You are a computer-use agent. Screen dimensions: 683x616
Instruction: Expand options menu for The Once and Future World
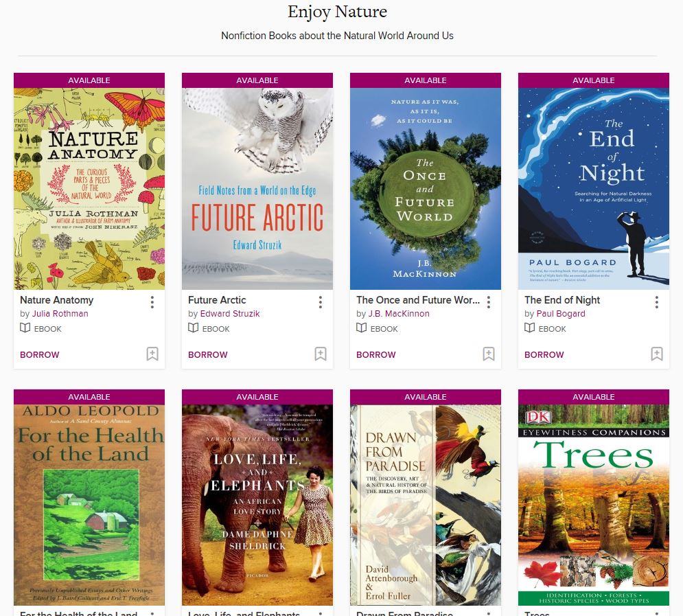click(x=488, y=302)
